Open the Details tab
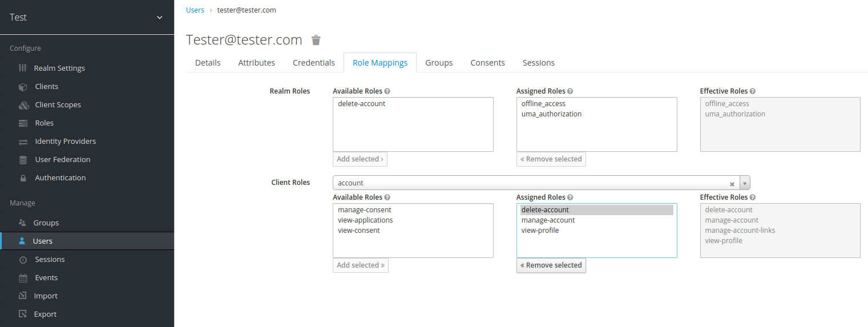The height and width of the screenshot is (327, 868). pos(208,63)
